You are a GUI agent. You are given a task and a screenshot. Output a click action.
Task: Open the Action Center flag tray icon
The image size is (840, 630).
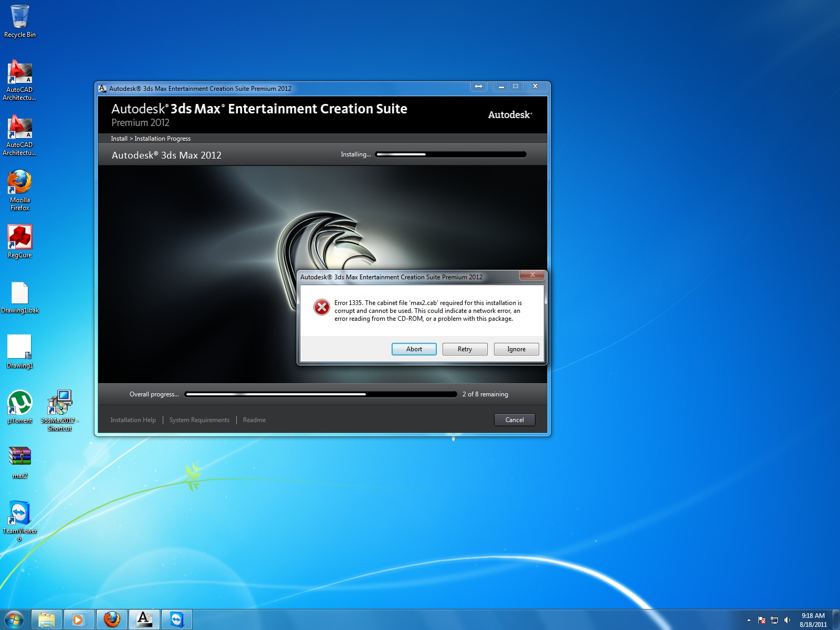[x=762, y=620]
